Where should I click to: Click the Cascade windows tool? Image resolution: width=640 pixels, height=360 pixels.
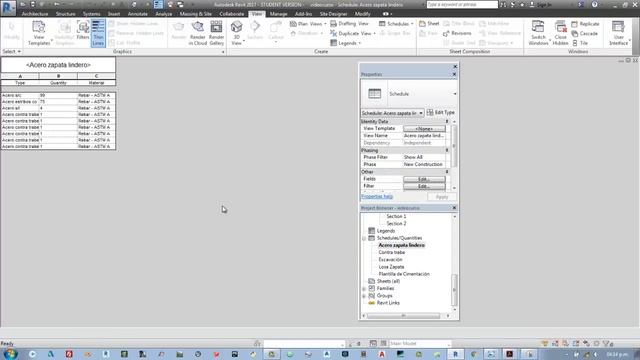click(x=584, y=33)
